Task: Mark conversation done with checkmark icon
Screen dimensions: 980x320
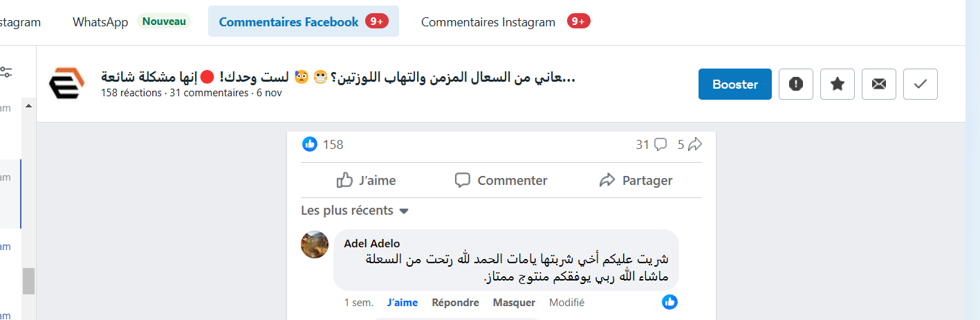Action: tap(921, 85)
